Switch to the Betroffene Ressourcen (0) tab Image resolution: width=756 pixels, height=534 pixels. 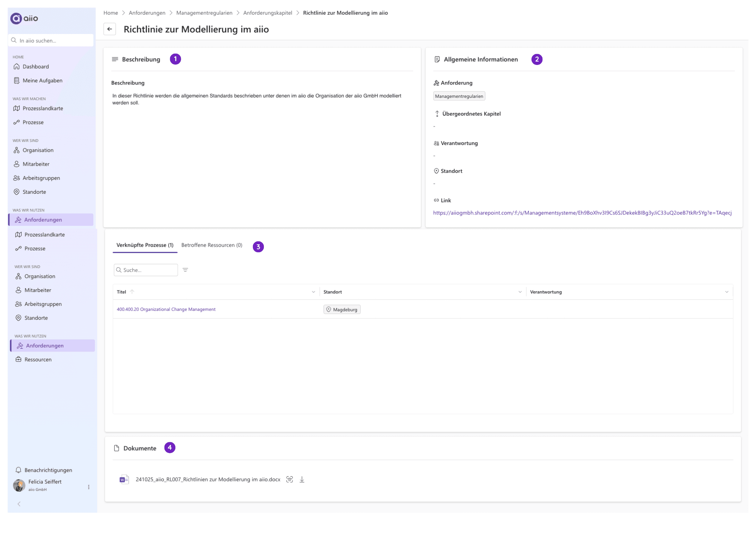212,245
